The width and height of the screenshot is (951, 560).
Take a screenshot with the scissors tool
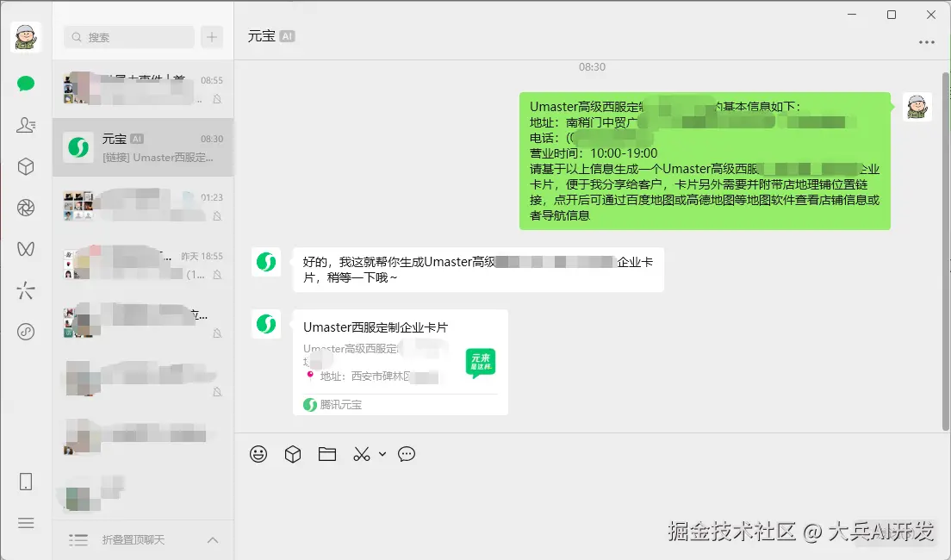[x=361, y=454]
